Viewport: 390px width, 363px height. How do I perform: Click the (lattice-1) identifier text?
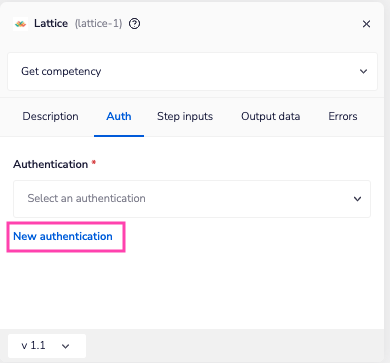(x=98, y=24)
